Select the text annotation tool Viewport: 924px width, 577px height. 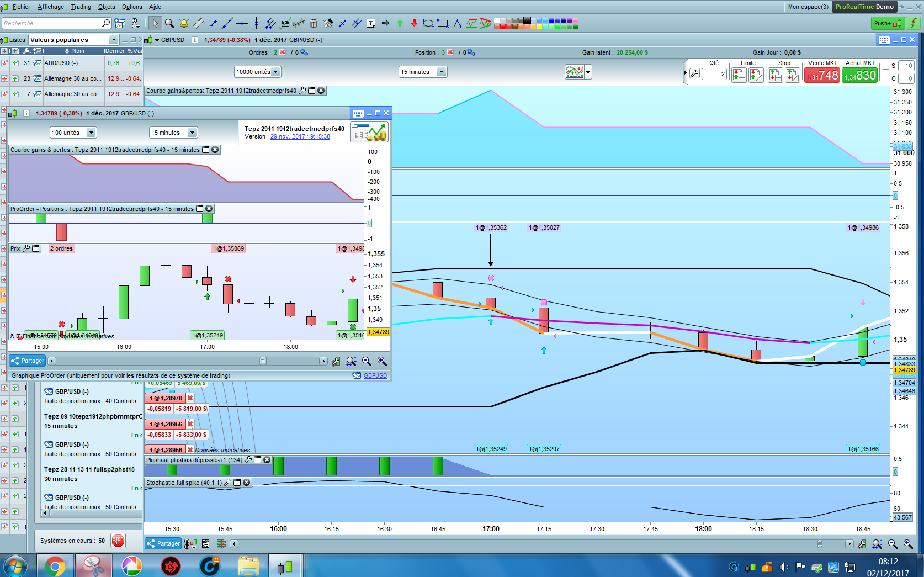point(371,23)
